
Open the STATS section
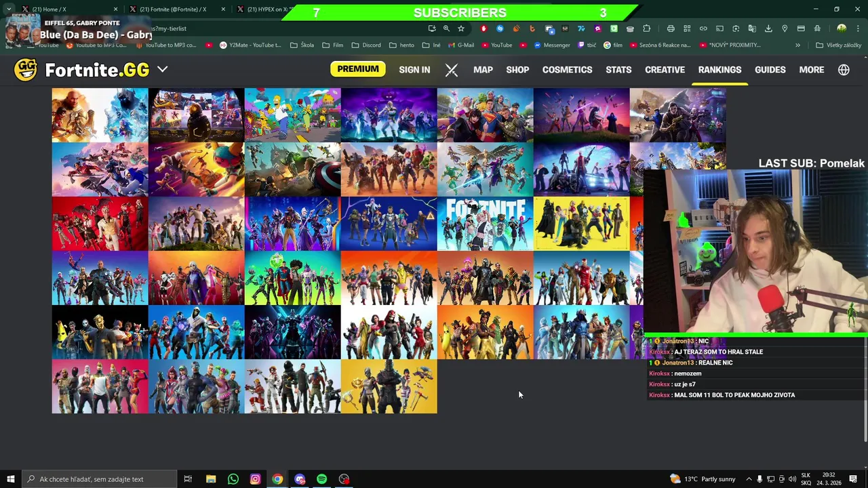click(x=618, y=70)
